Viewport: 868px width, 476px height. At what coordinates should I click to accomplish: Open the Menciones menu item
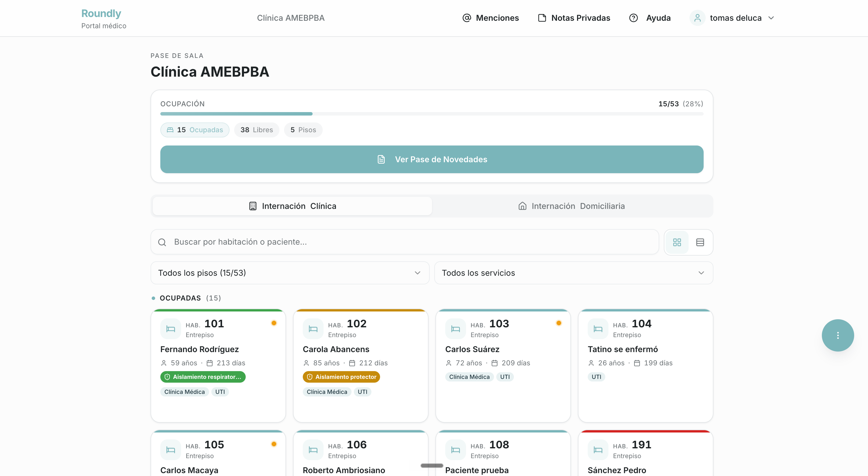tap(491, 18)
